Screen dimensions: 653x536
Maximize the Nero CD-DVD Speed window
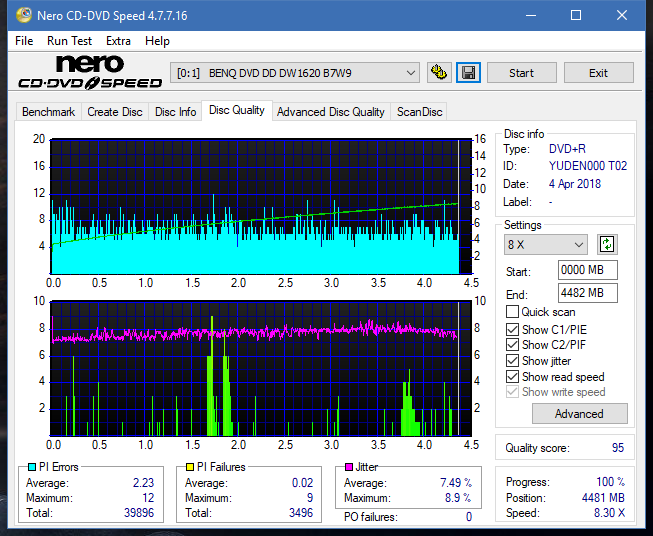tap(576, 15)
